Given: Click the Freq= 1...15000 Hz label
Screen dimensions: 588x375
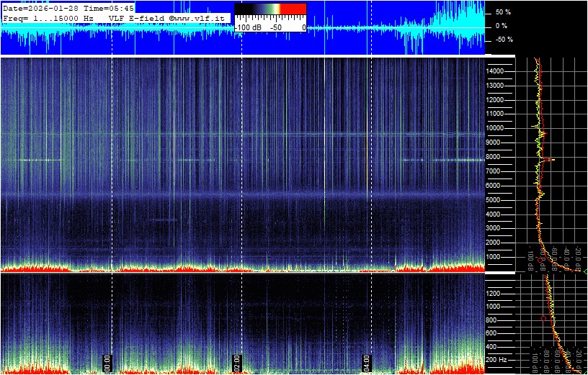Looking at the screenshot, I should (48, 18).
